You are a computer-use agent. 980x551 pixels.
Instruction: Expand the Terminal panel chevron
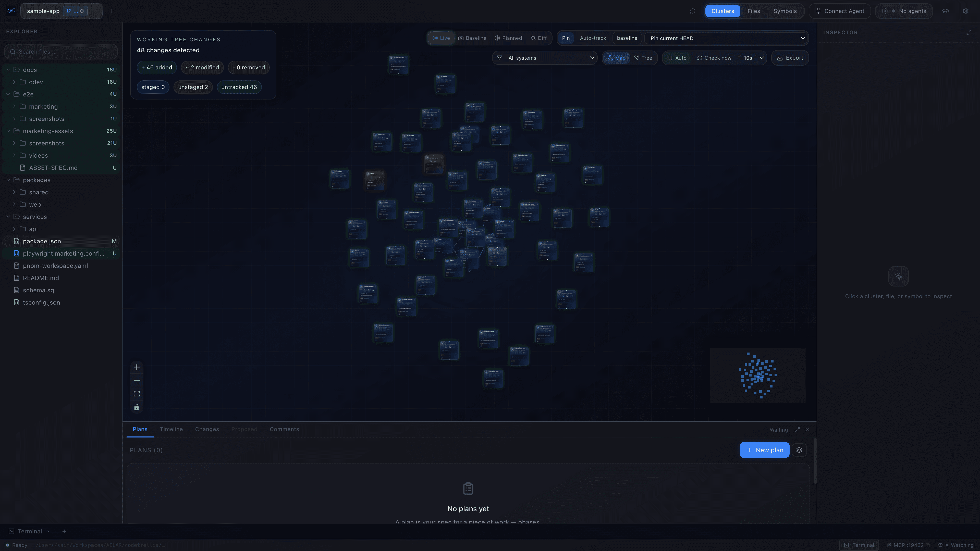pyautogui.click(x=47, y=532)
